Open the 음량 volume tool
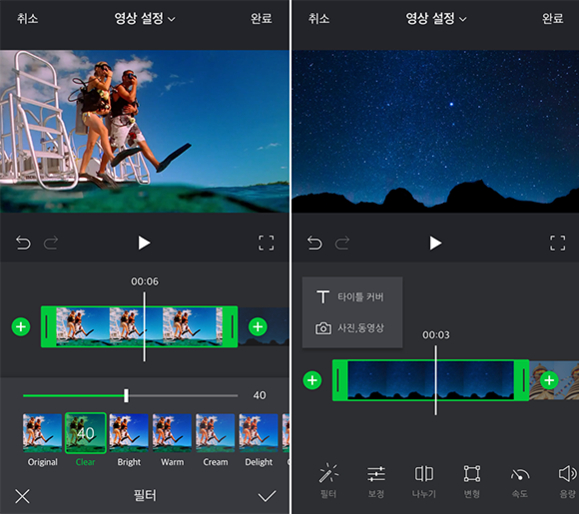This screenshot has height=514, width=579. [568, 480]
